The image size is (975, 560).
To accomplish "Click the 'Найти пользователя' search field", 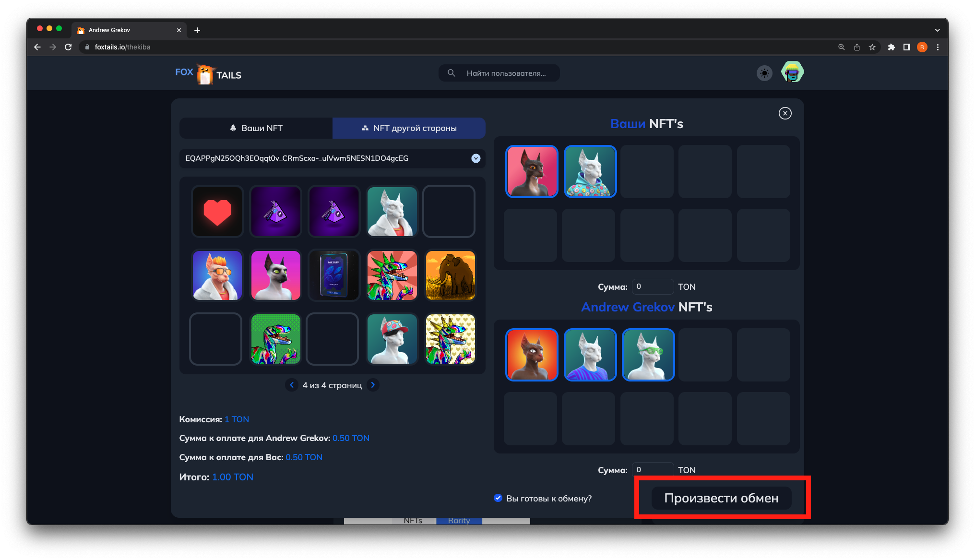I will pos(506,73).
